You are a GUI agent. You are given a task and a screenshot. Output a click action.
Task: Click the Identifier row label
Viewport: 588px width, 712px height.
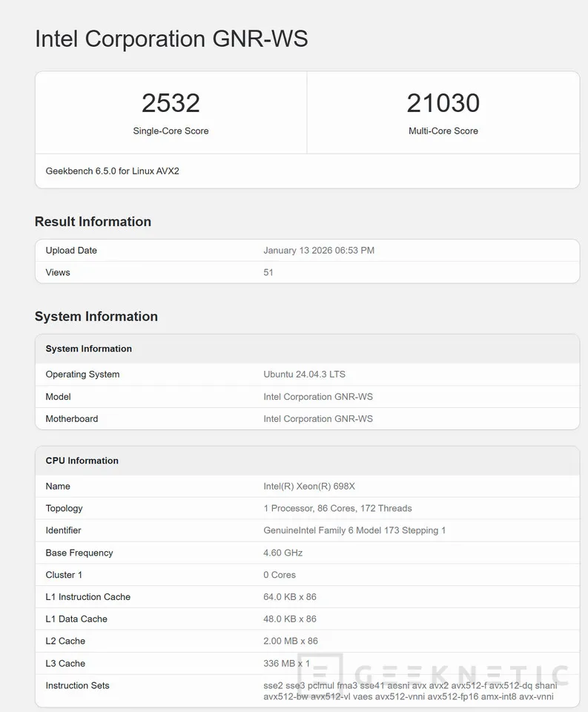pos(63,530)
